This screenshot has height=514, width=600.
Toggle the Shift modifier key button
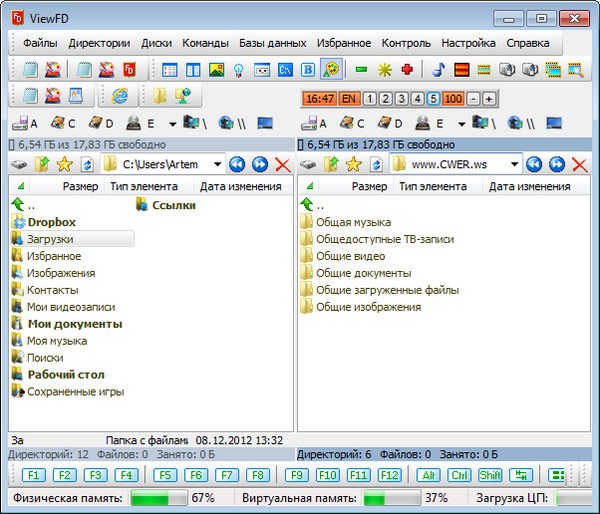tap(490, 475)
